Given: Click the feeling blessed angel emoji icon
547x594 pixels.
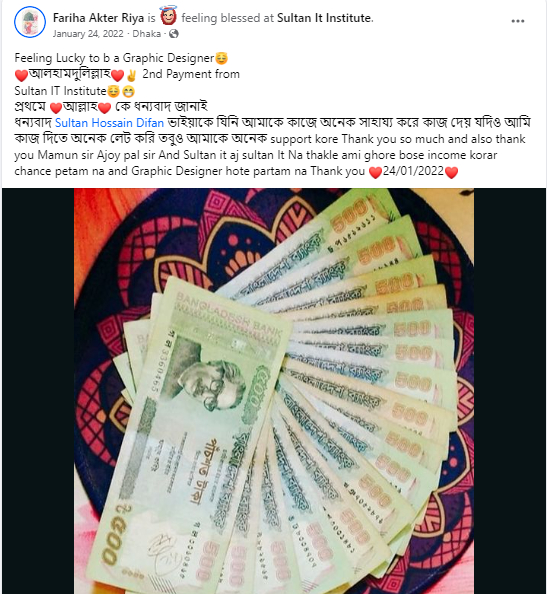Looking at the screenshot, I should click(x=168, y=17).
